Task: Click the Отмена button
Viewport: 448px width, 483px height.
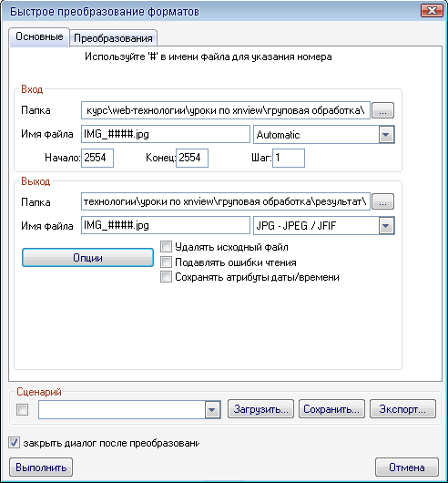Action: [x=407, y=468]
